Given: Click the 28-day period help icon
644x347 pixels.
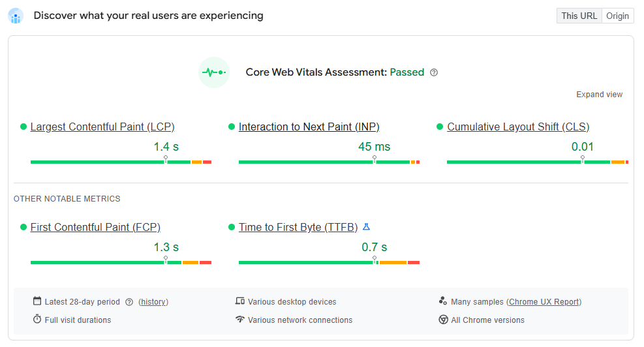Looking at the screenshot, I should coord(129,302).
